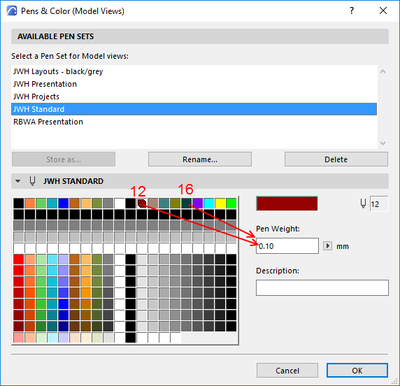This screenshot has width=400, height=386.
Task: Select the purple pen swatch in top row
Action: [198, 203]
